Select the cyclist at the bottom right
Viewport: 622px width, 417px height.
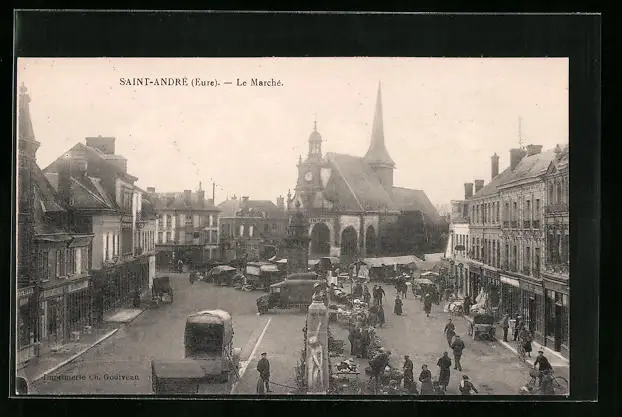[543, 375]
